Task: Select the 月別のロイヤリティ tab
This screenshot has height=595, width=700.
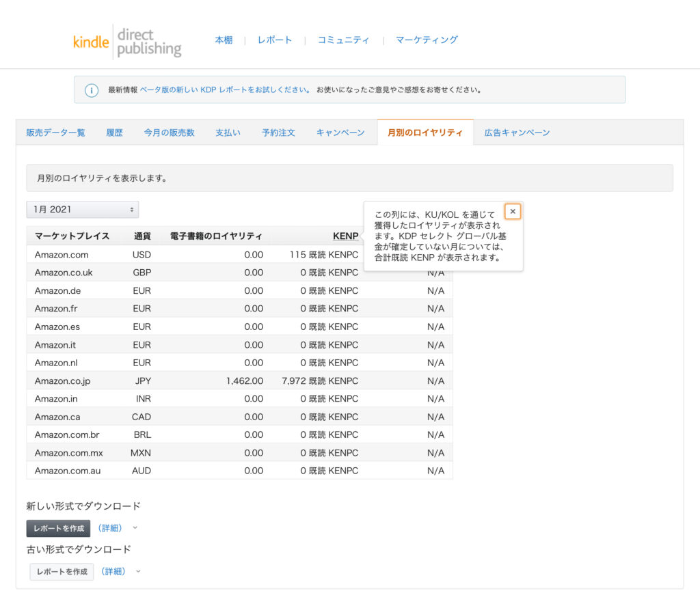Action: pyautogui.click(x=425, y=133)
